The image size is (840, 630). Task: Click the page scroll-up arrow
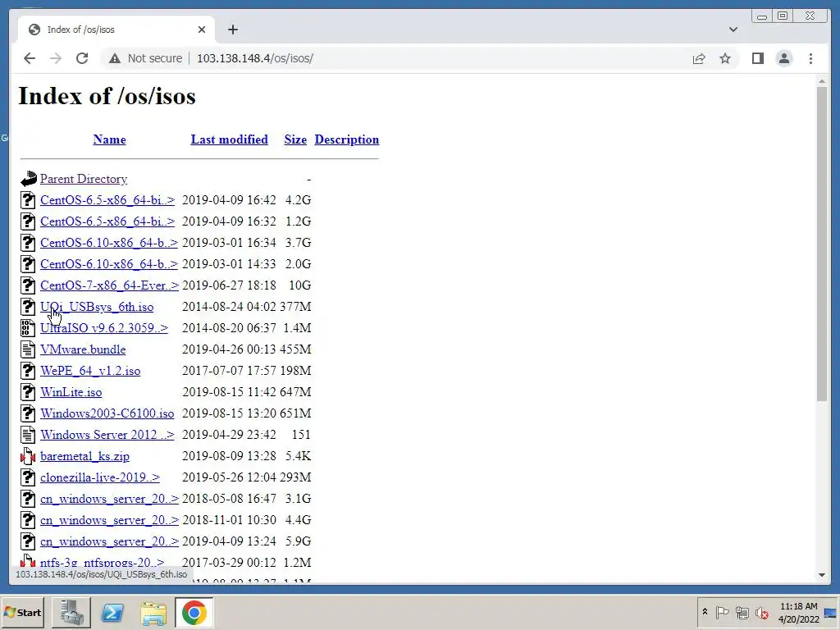(x=822, y=81)
